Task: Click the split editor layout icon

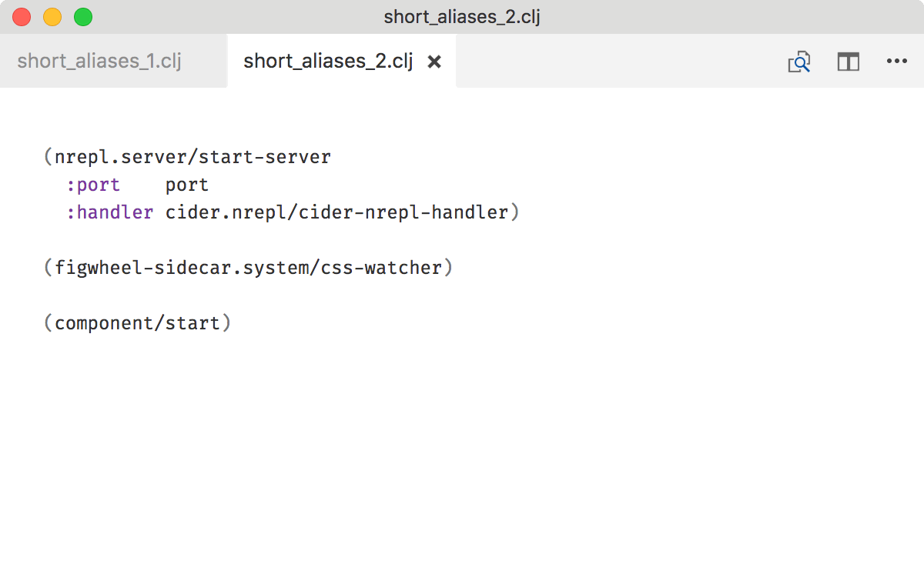Action: click(848, 62)
